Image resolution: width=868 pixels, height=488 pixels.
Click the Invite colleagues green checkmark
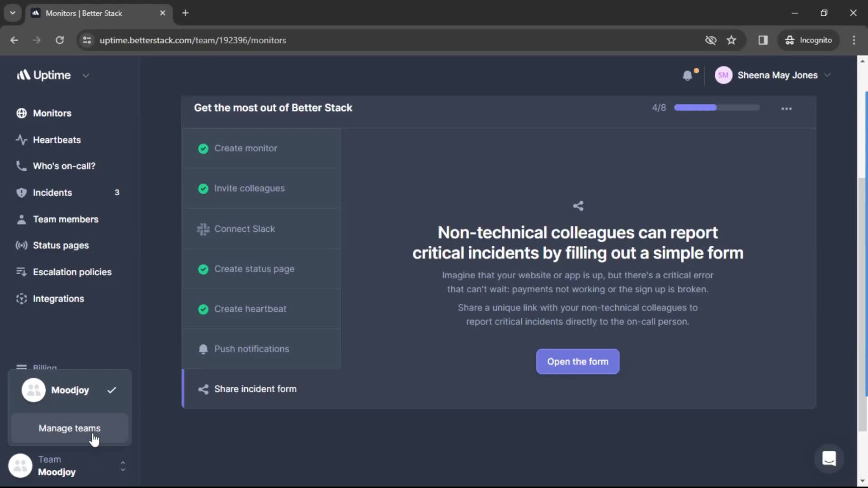[x=203, y=188]
